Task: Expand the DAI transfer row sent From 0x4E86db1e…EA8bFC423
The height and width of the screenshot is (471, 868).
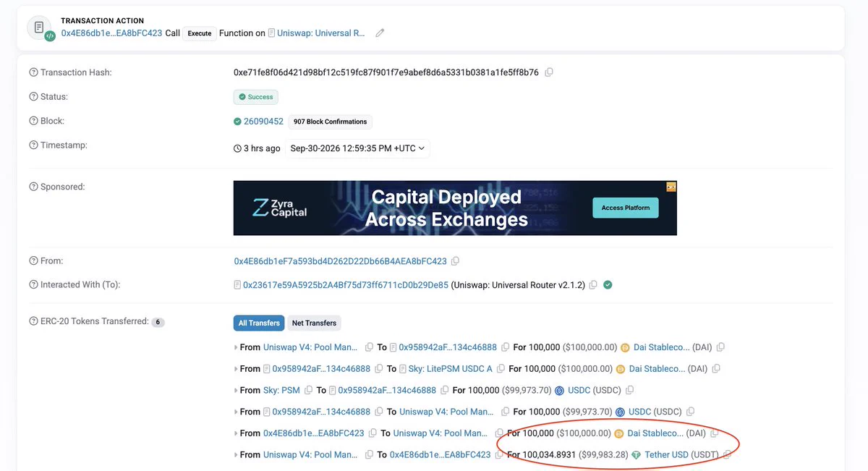Action: coord(236,433)
